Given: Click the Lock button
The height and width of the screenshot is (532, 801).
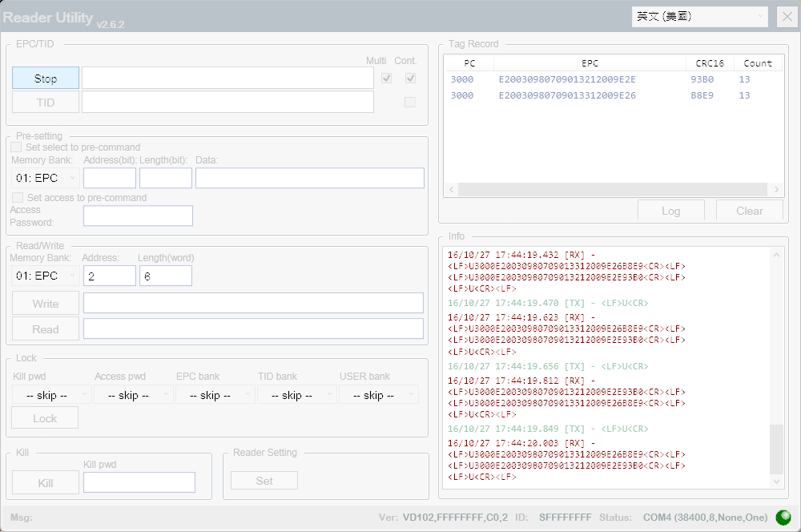Looking at the screenshot, I should [x=45, y=418].
